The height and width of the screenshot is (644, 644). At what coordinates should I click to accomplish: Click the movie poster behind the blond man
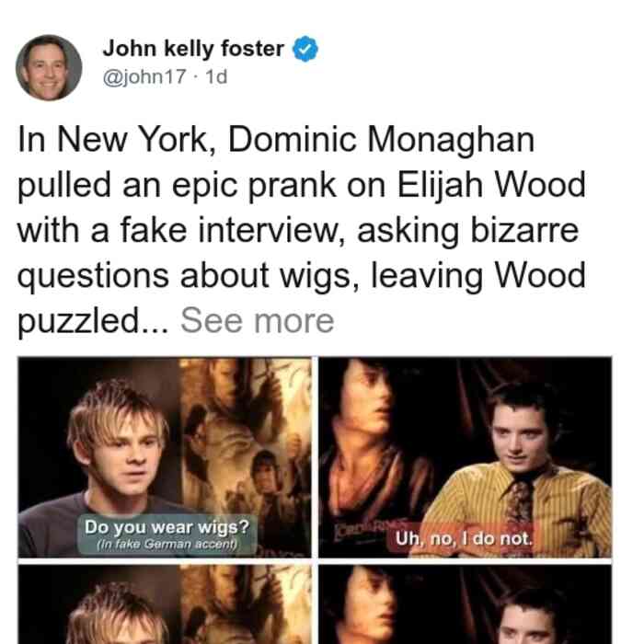tap(246, 448)
